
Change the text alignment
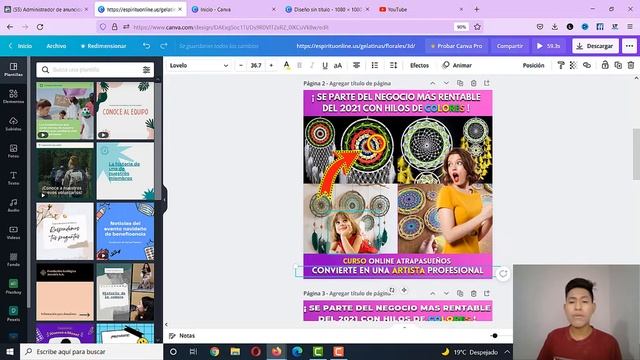click(x=356, y=65)
